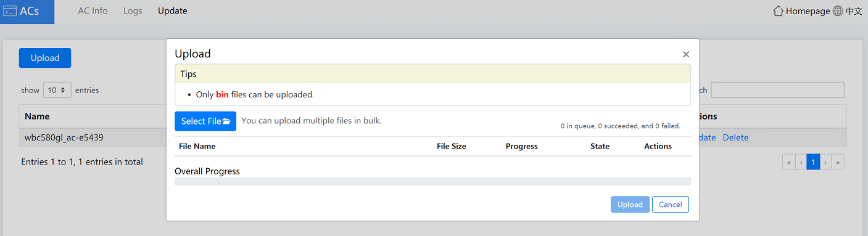This screenshot has height=236, width=868.
Task: Click the Overall Progress bar
Action: point(432,181)
